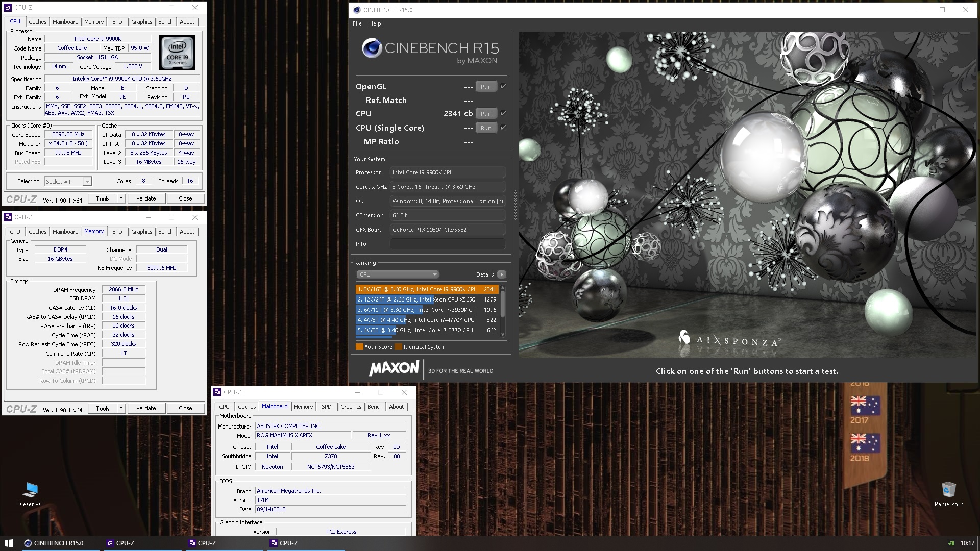Screen dimensions: 980x551
Task: Open Bench tab in top CPU-Z window
Action: coord(166,22)
